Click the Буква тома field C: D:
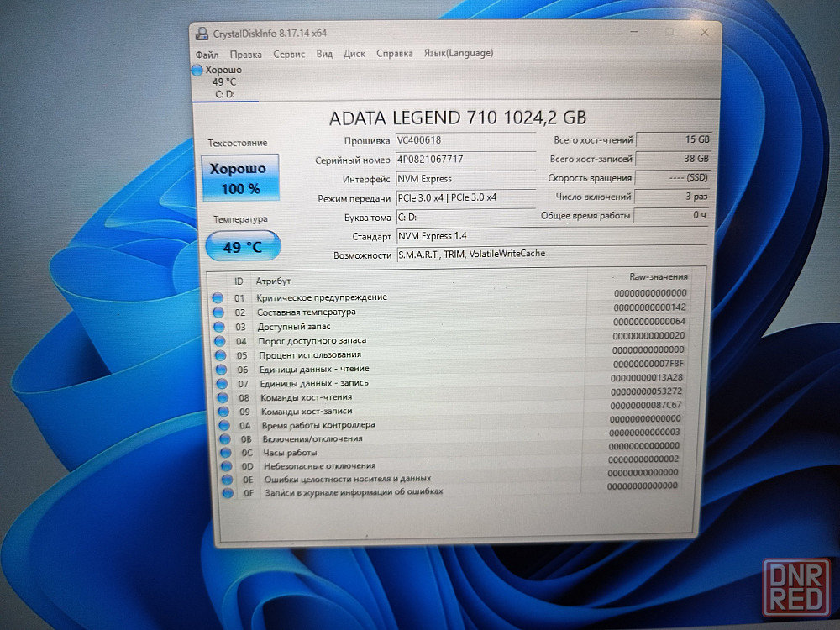 [465, 217]
